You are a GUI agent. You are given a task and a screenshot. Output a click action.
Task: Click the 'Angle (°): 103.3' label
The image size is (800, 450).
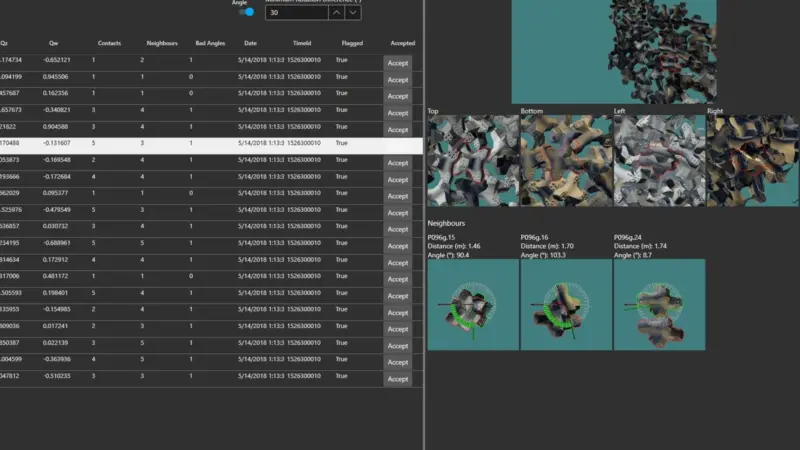click(543, 255)
